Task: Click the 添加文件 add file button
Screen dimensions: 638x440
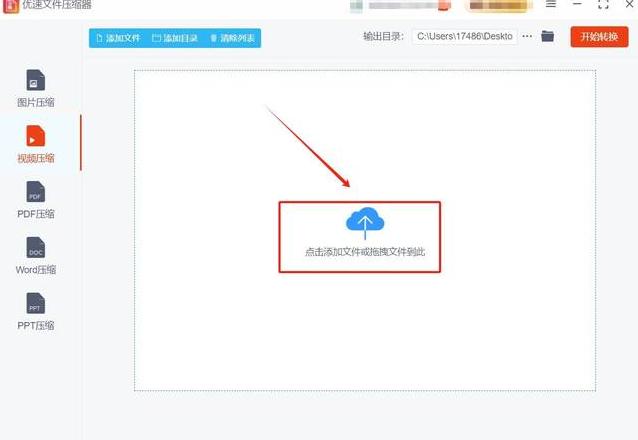Action: tap(118, 38)
